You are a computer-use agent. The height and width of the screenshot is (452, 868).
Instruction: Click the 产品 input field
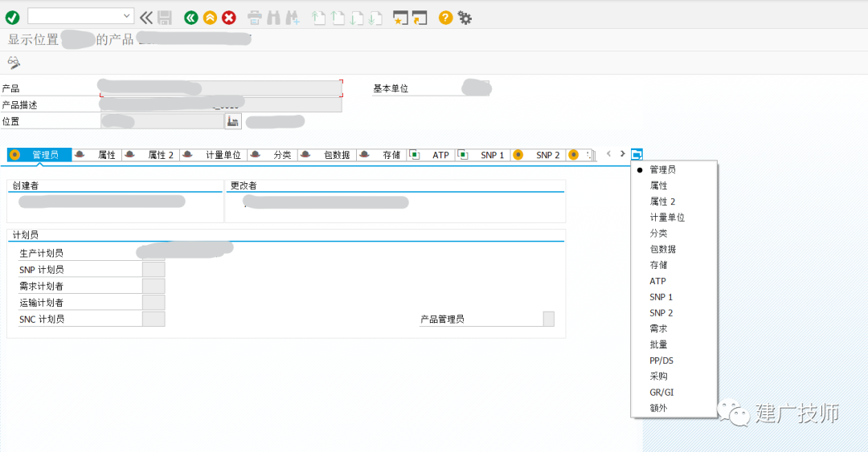221,88
